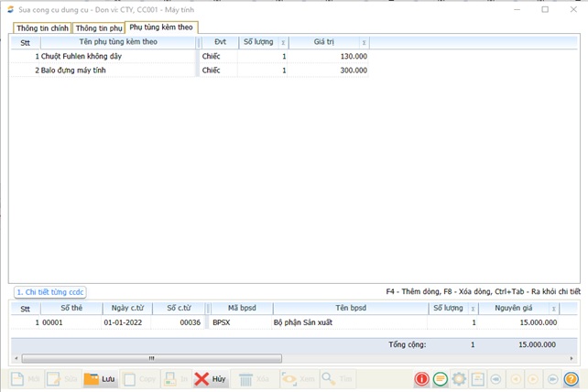This screenshot has height=392, width=588.
Task: Click the BPSX cell in detail grid
Action: (223, 322)
